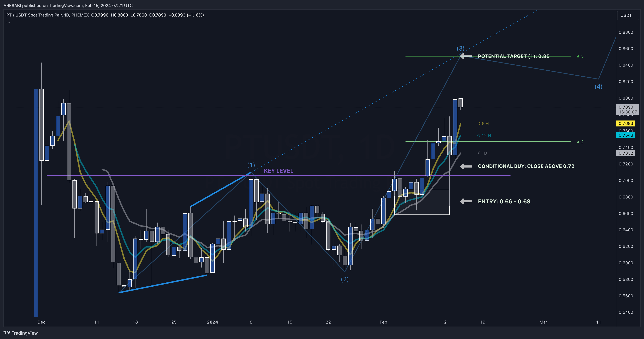Image resolution: width=644 pixels, height=339 pixels.
Task: Click the arrow icon beside CONDITIONAL BUY
Action: click(x=466, y=166)
